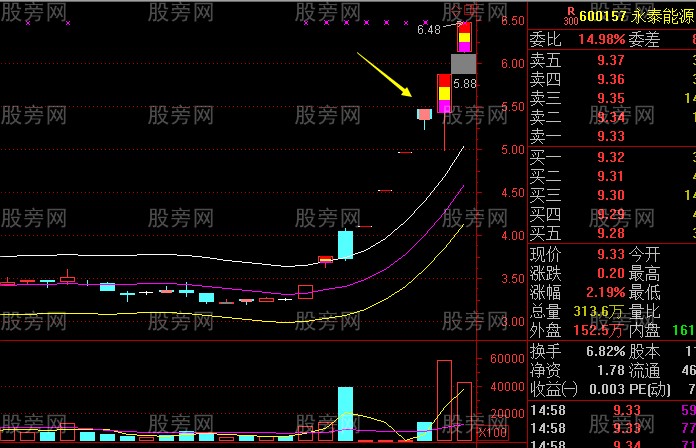
Task: Click the 5.00 price axis label
Action: [x=513, y=150]
